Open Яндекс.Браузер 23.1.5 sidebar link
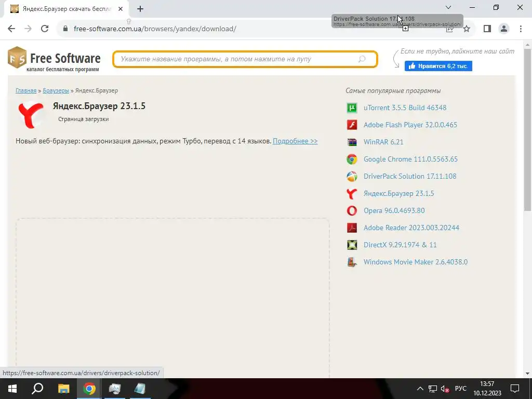 pos(398,193)
